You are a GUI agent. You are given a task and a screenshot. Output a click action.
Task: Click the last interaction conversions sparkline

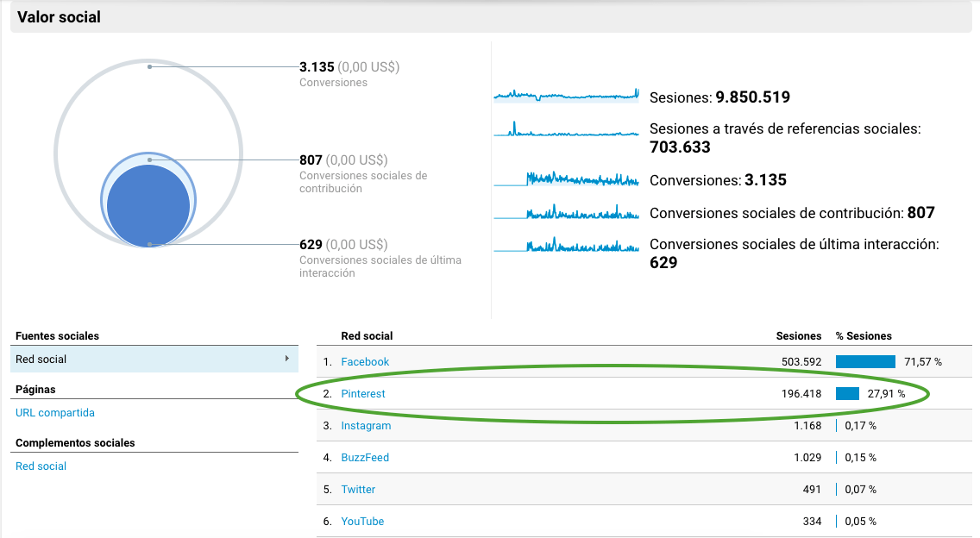coord(566,244)
